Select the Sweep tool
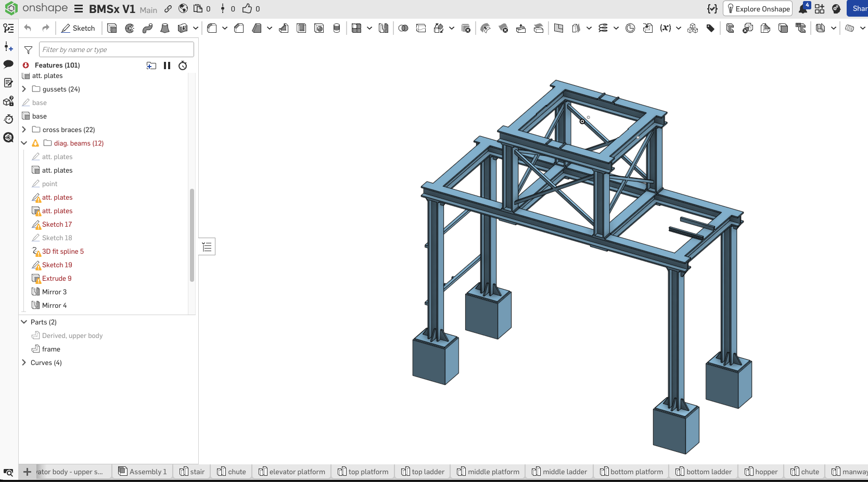 click(x=147, y=28)
